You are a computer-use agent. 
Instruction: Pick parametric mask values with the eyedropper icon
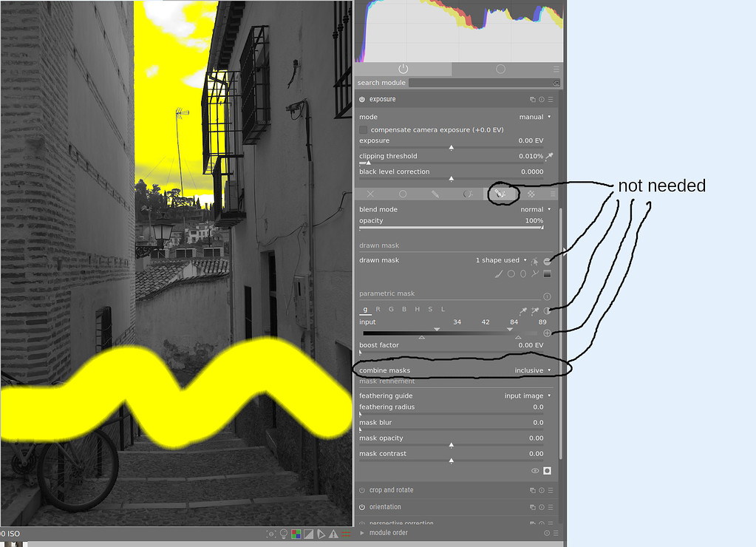(523, 310)
